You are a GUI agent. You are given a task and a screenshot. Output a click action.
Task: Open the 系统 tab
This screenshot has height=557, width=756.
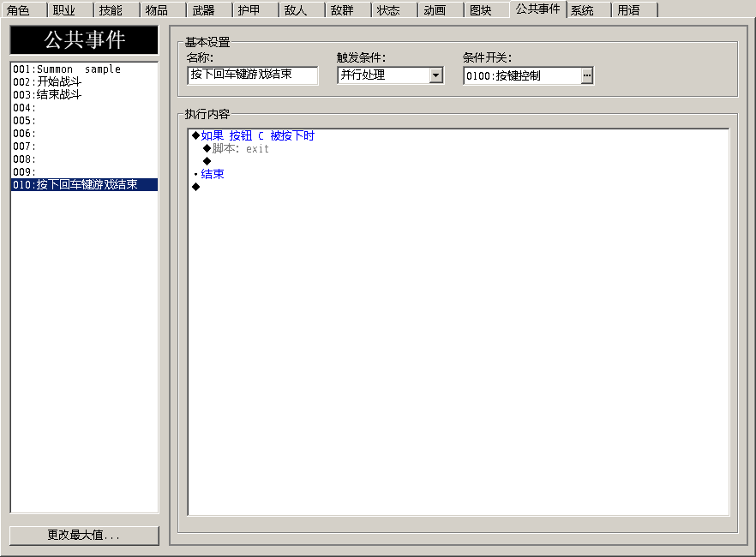(x=588, y=10)
